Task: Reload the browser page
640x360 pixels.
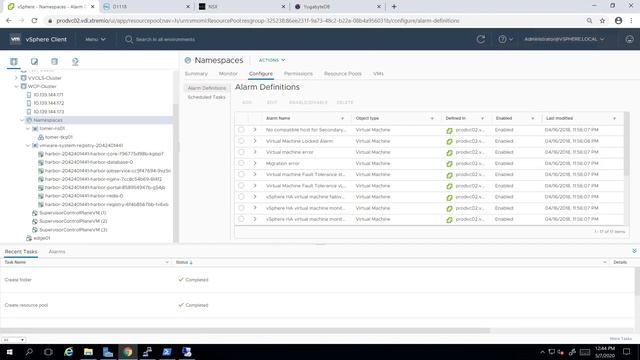Action: 34,20
